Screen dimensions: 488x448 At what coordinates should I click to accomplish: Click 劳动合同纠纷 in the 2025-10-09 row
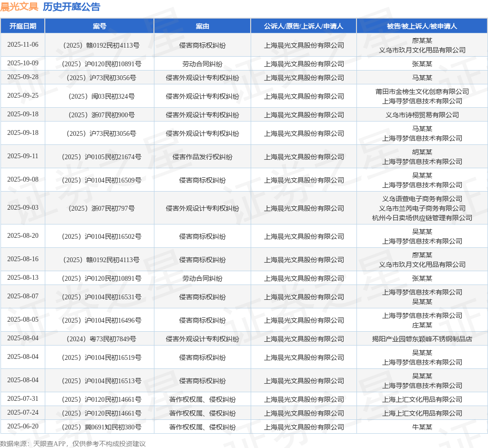pyautogui.click(x=202, y=64)
